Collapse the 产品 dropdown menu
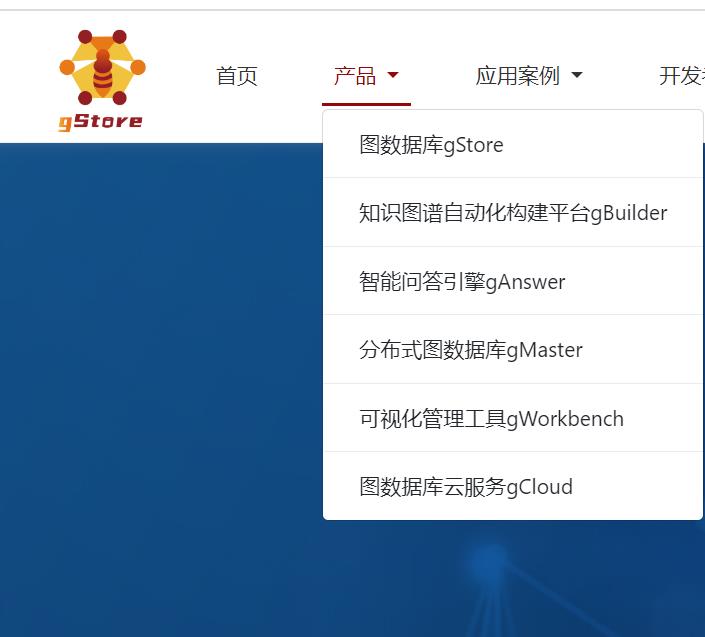This screenshot has width=705, height=637. (x=366, y=76)
